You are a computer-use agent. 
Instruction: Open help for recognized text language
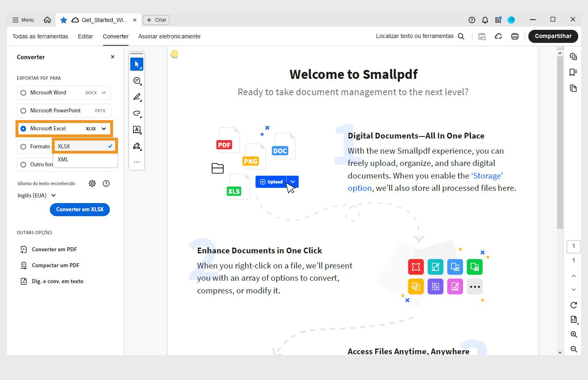click(106, 183)
